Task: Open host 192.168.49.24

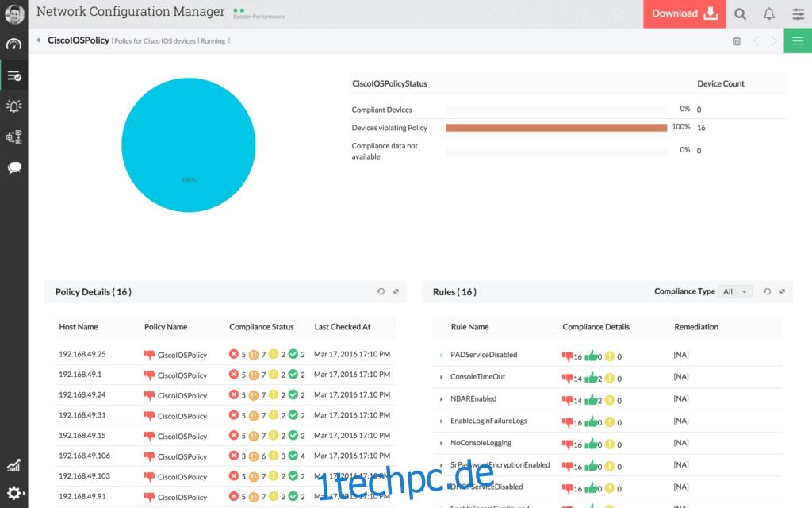Action: coord(82,394)
